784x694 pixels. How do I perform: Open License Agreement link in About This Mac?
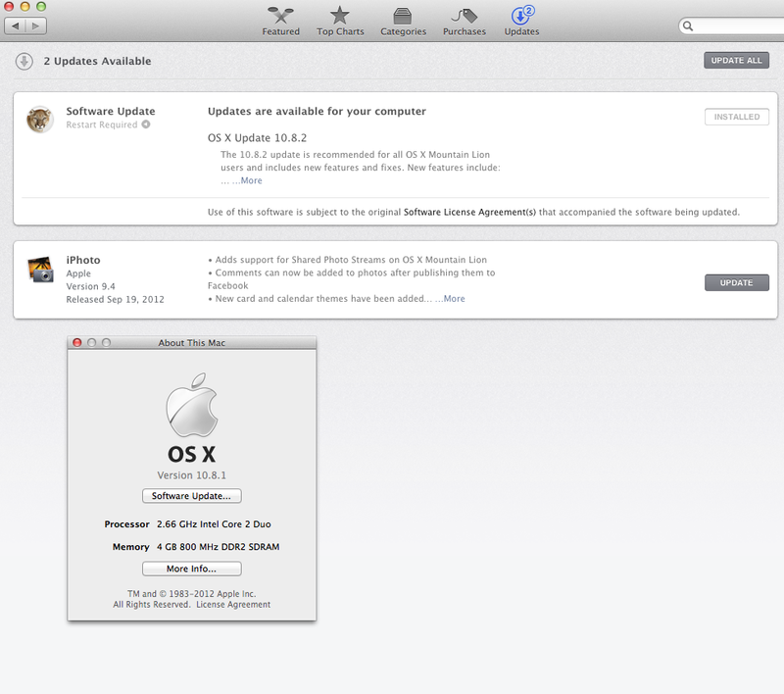pyautogui.click(x=233, y=605)
